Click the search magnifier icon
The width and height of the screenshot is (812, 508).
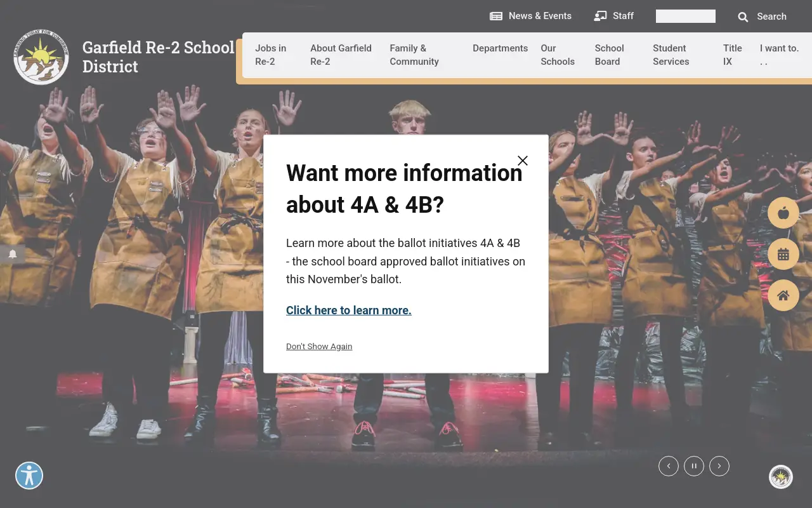click(743, 17)
